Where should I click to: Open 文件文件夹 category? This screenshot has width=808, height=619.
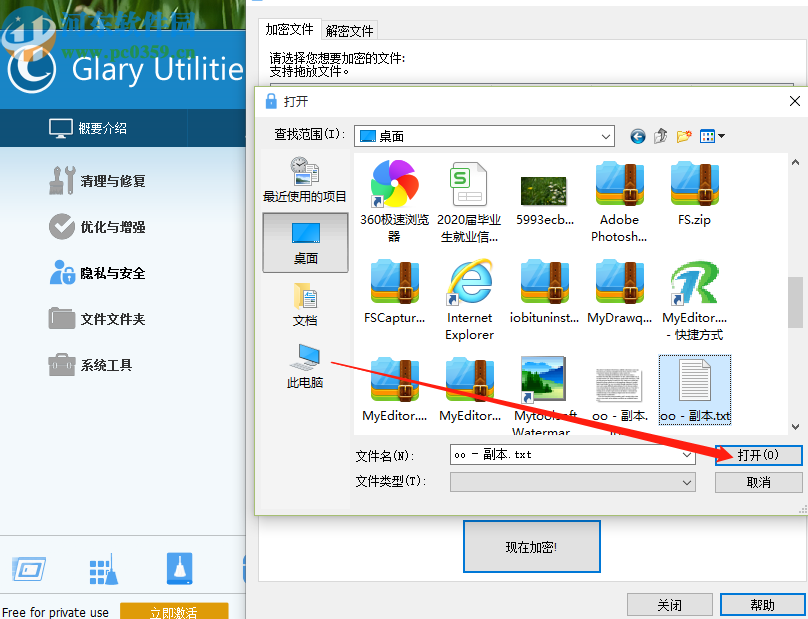click(x=98, y=319)
